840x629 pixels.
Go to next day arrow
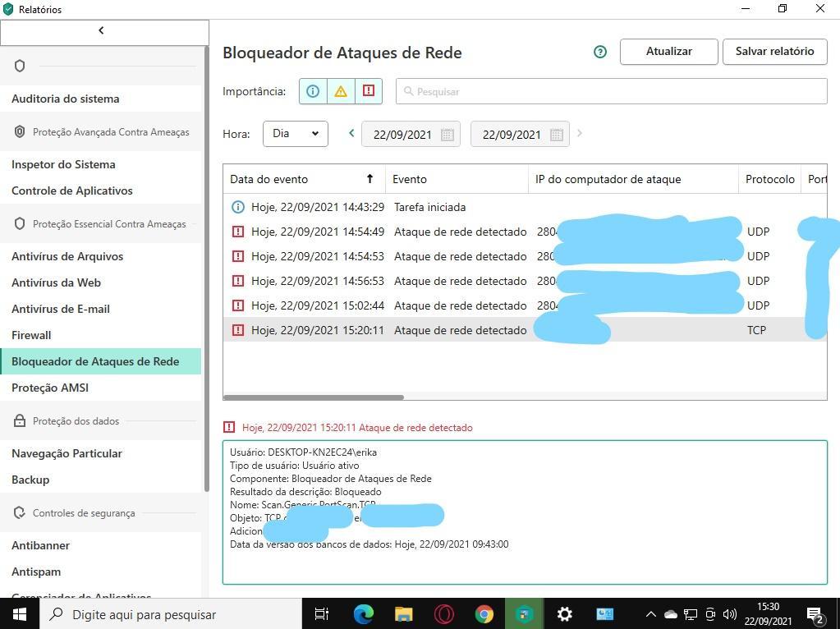pos(579,133)
